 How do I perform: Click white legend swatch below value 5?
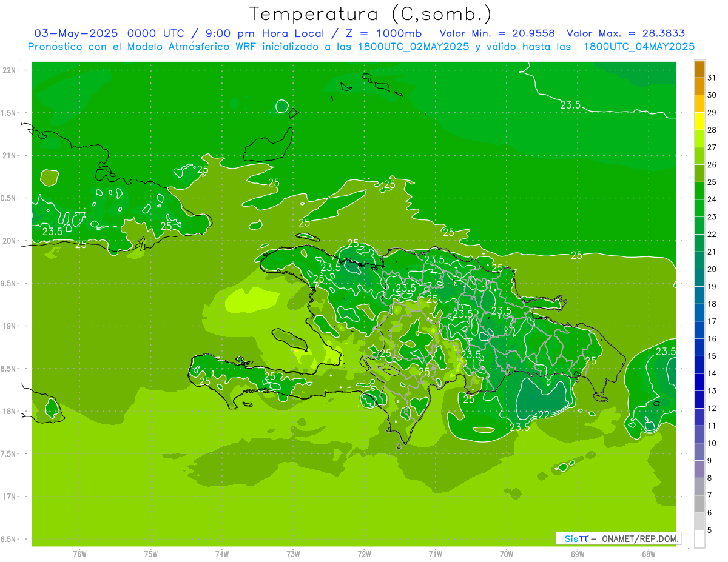coord(699,538)
